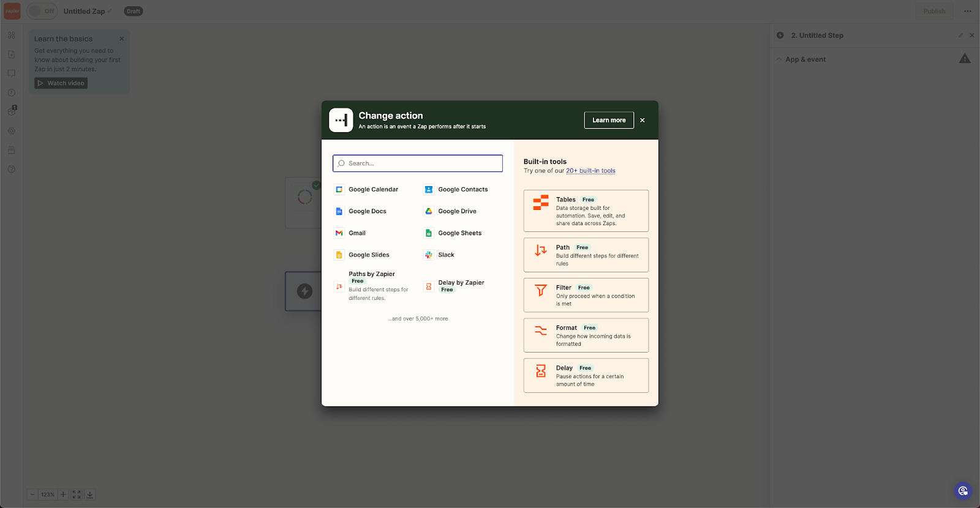This screenshot has height=508, width=980.
Task: Click the Publish button
Action: click(x=934, y=11)
